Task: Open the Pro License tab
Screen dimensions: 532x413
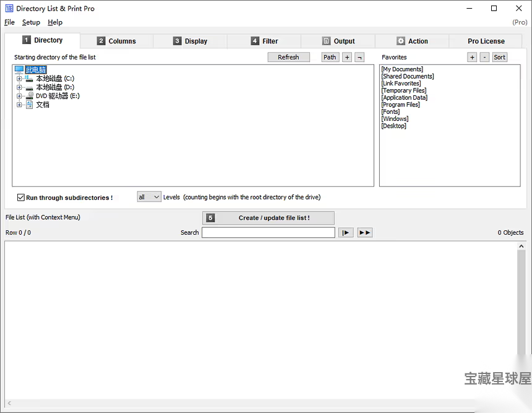Action: (486, 41)
